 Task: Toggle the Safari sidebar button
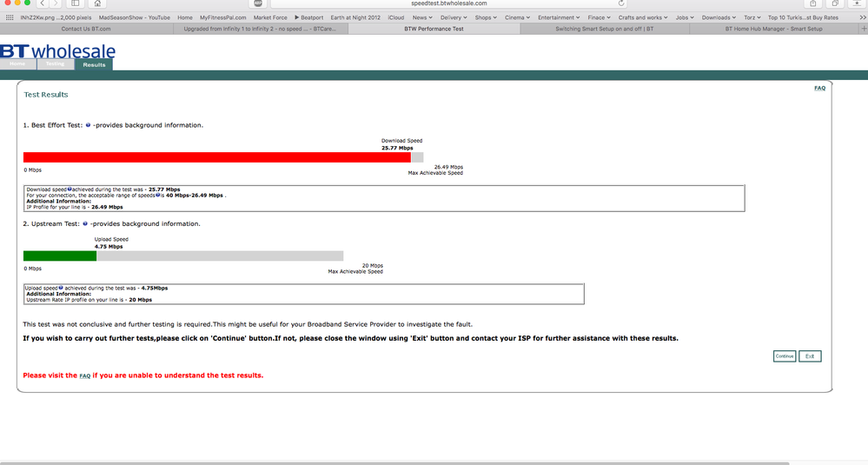76,3
